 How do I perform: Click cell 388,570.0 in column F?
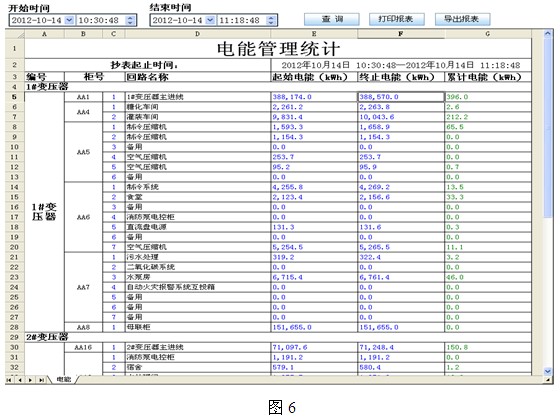401,97
